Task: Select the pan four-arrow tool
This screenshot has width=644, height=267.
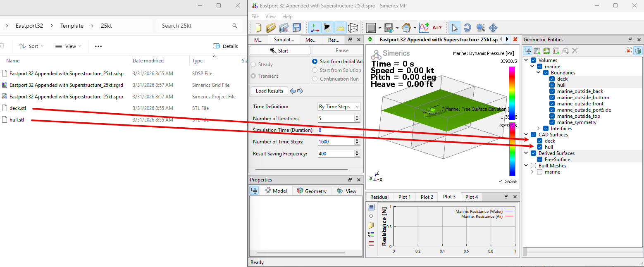Action: tap(493, 28)
